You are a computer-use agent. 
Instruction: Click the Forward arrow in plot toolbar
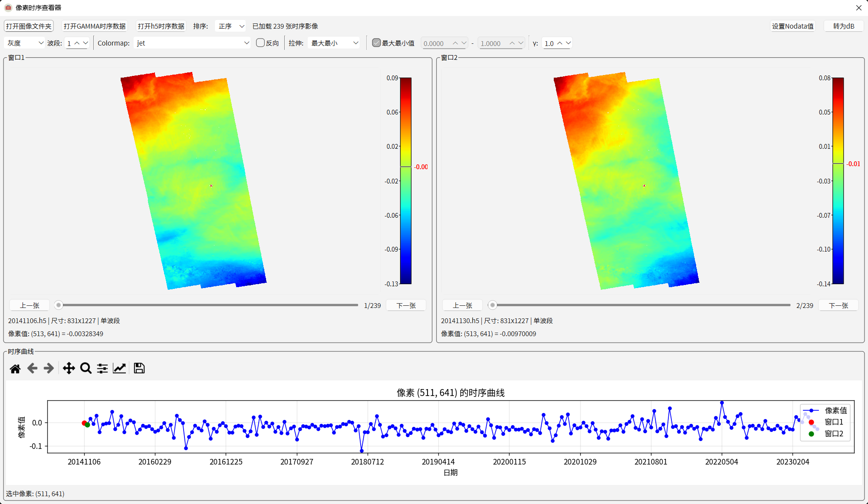click(49, 369)
